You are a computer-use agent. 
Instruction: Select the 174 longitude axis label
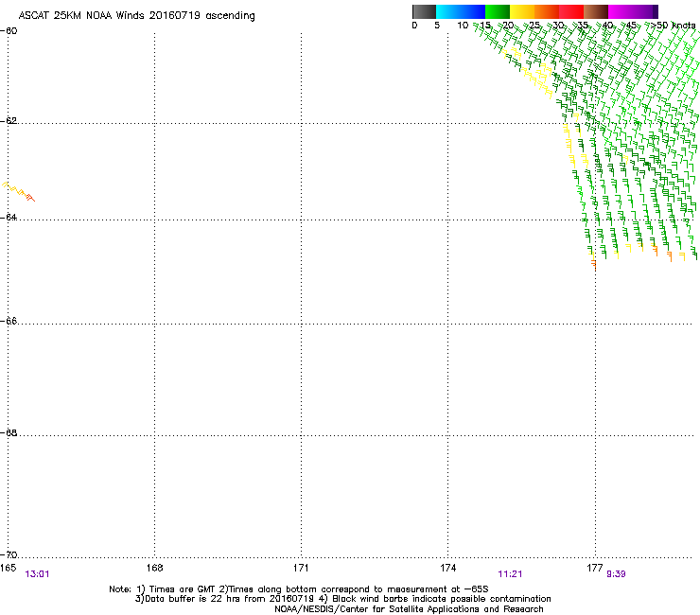[447, 568]
